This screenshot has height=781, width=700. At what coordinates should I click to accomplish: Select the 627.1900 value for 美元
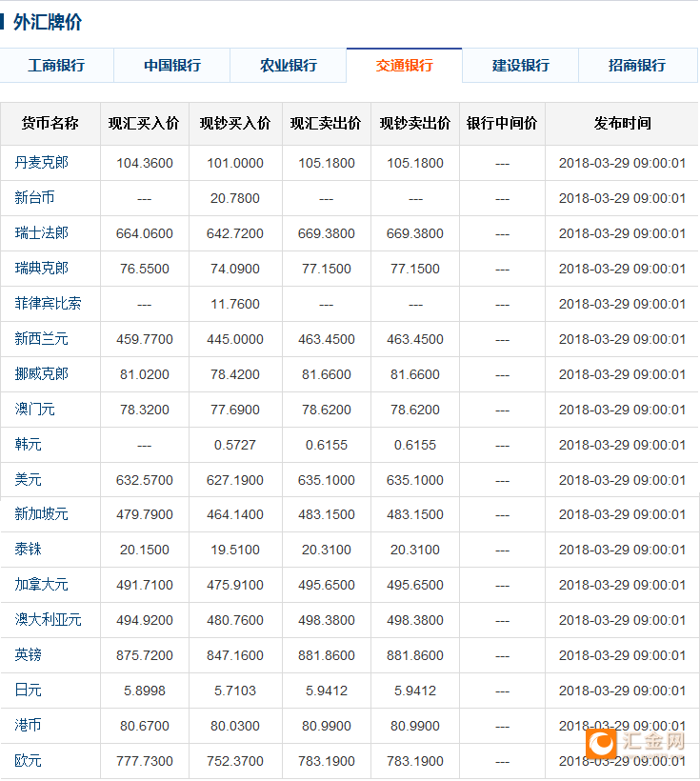pyautogui.click(x=235, y=480)
